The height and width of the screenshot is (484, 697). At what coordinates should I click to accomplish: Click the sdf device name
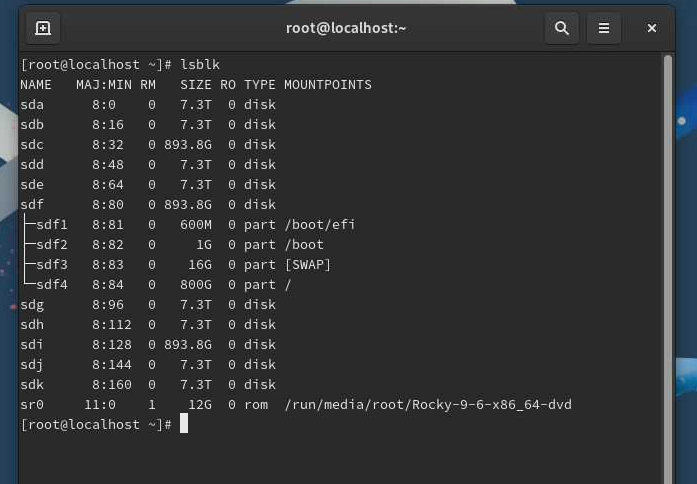(x=32, y=205)
